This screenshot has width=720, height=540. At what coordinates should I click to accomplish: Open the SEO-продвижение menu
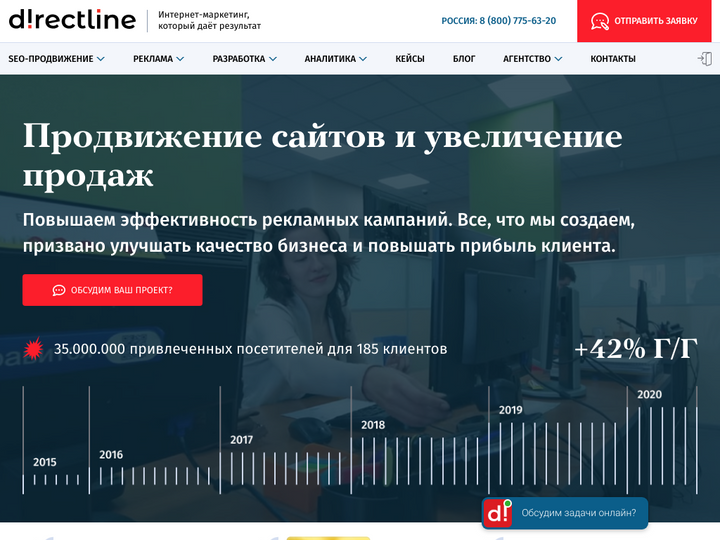point(51,59)
